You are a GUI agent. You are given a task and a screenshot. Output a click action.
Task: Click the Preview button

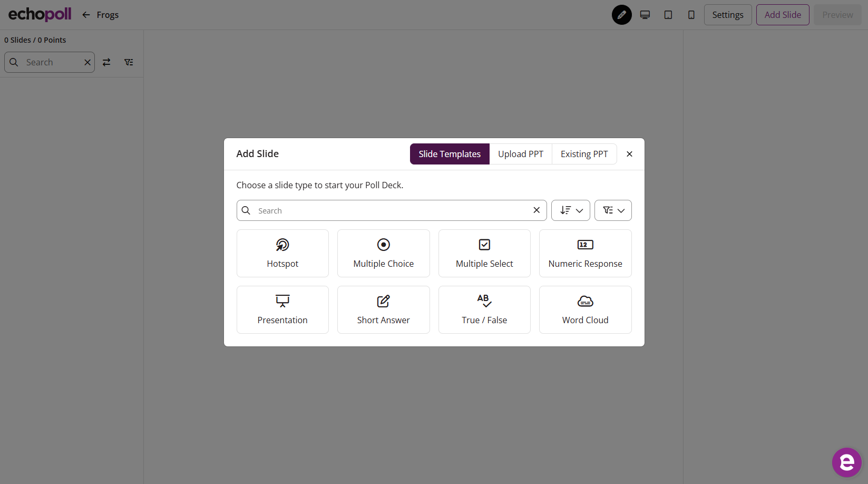tap(837, 15)
